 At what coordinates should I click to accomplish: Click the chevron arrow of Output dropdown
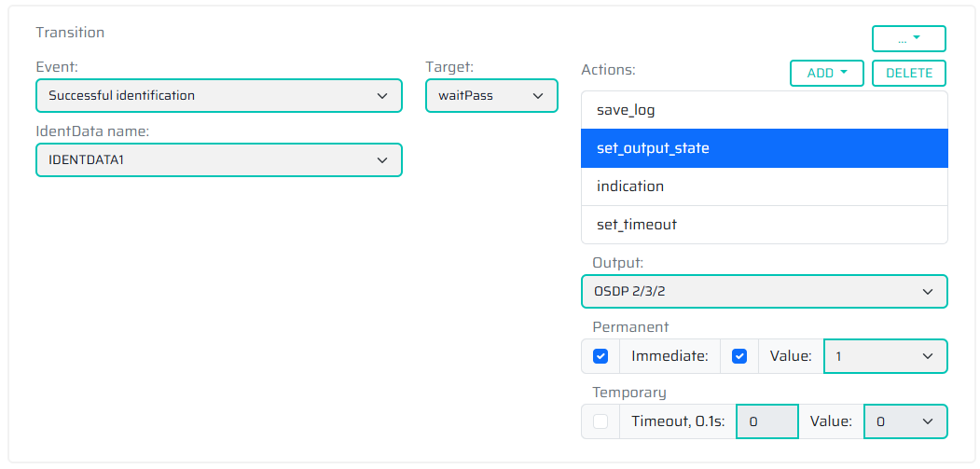928,291
